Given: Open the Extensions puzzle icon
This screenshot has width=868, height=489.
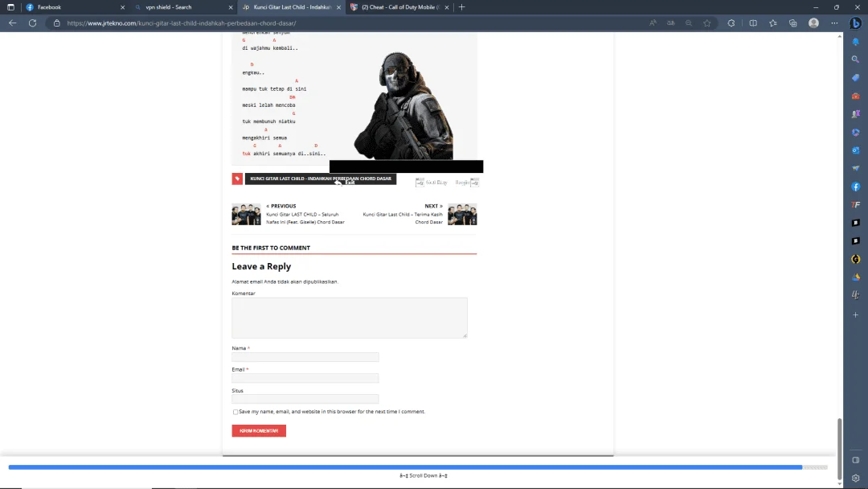Looking at the screenshot, I should click(731, 23).
